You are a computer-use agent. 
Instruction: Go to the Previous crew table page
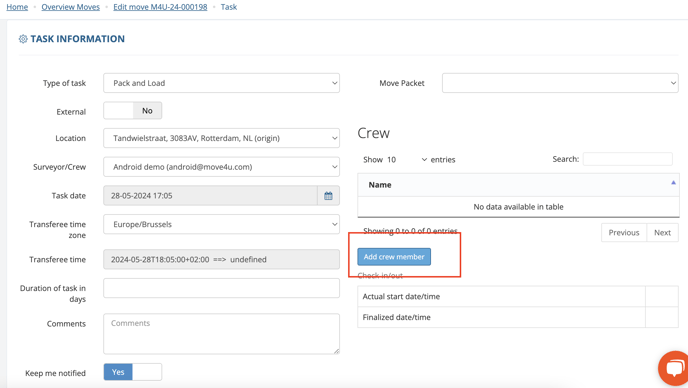point(624,233)
